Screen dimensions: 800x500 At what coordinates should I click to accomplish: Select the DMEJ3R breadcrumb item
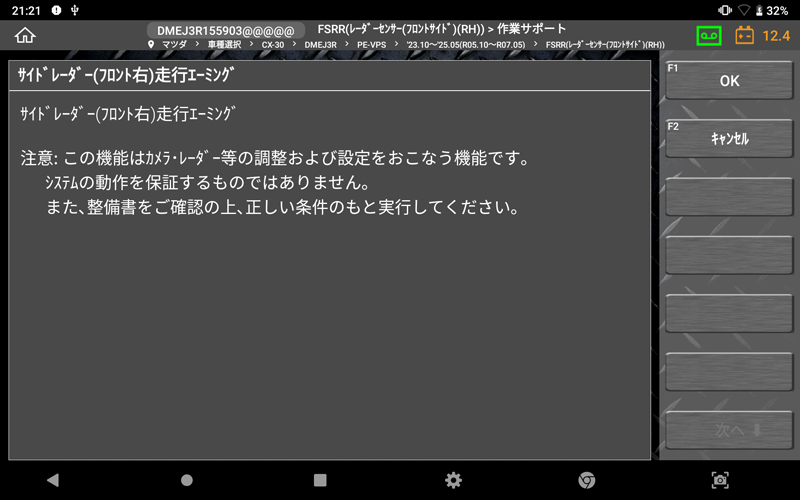pos(320,45)
